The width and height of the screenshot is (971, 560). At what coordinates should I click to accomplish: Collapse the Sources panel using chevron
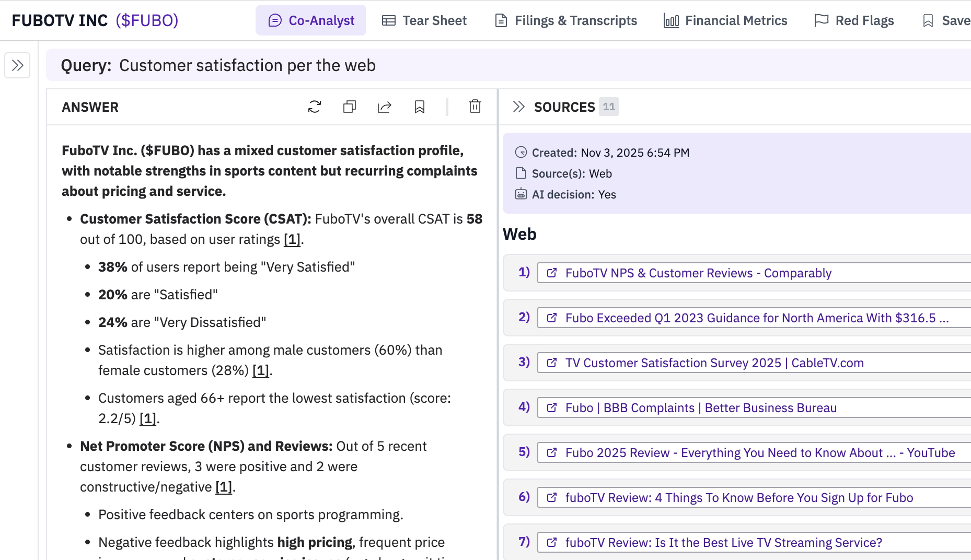pos(518,107)
